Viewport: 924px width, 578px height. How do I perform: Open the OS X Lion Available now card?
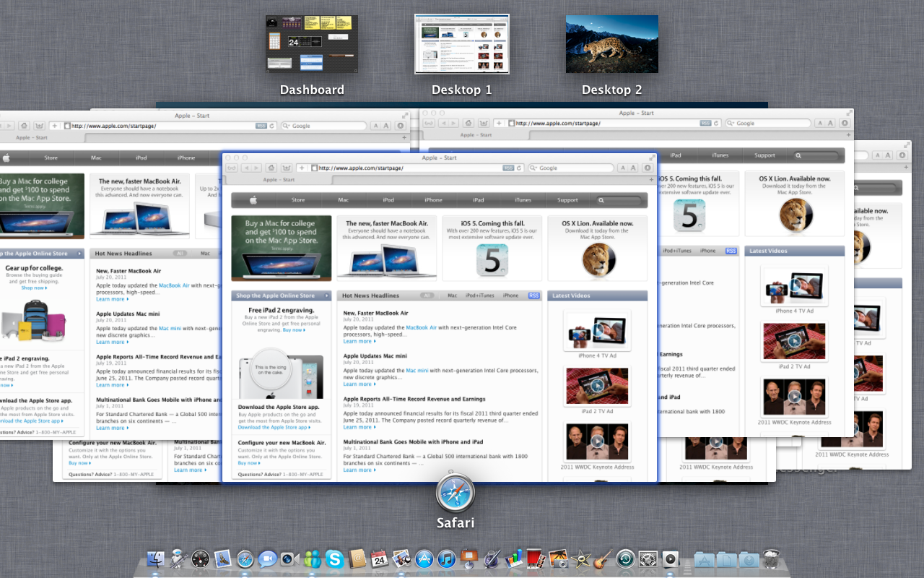[x=598, y=248]
